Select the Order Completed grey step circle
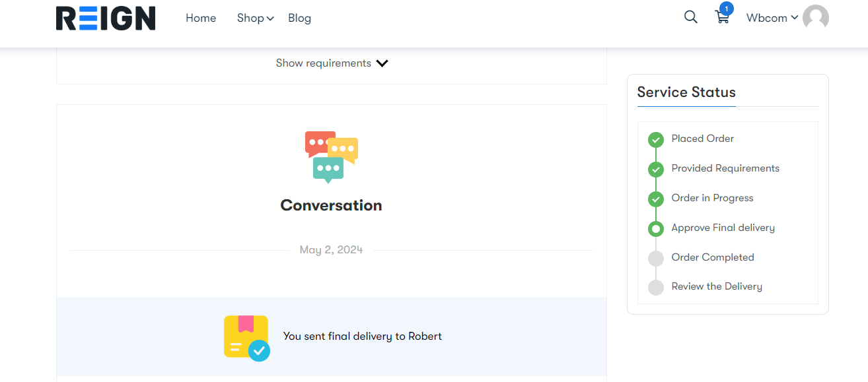The height and width of the screenshot is (382, 868). coord(655,258)
